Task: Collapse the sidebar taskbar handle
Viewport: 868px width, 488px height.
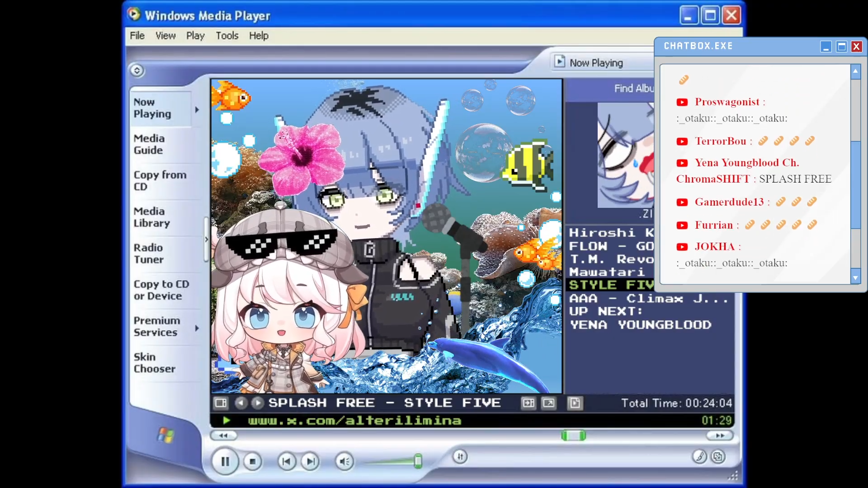Action: tap(206, 239)
